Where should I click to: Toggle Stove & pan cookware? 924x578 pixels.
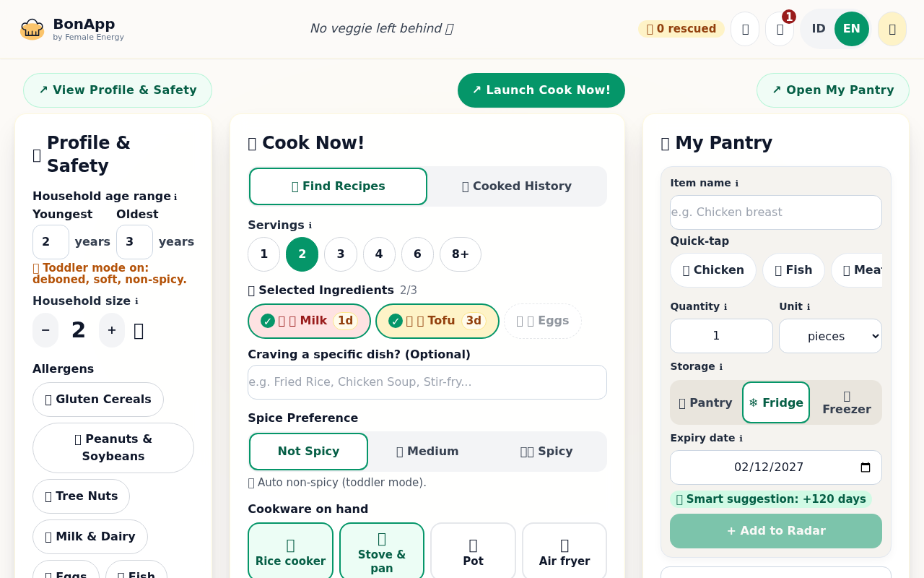[382, 552]
